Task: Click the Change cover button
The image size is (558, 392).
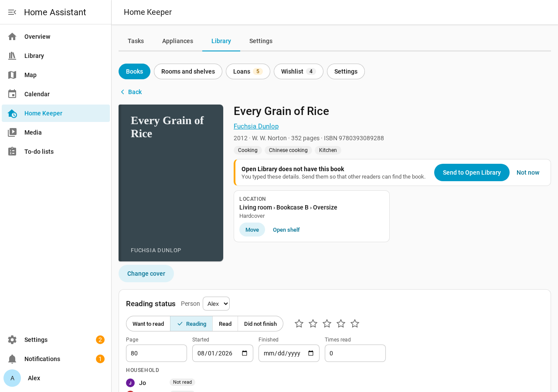Action: coord(146,274)
